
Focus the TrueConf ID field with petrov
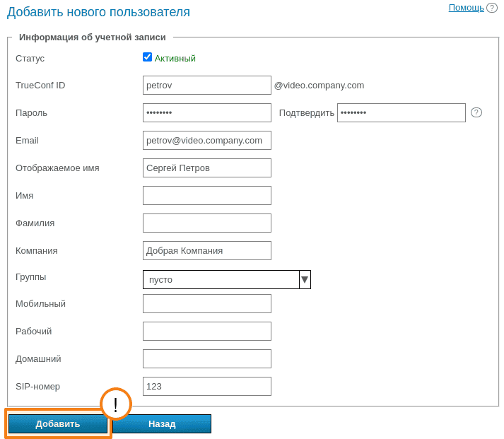pyautogui.click(x=207, y=85)
